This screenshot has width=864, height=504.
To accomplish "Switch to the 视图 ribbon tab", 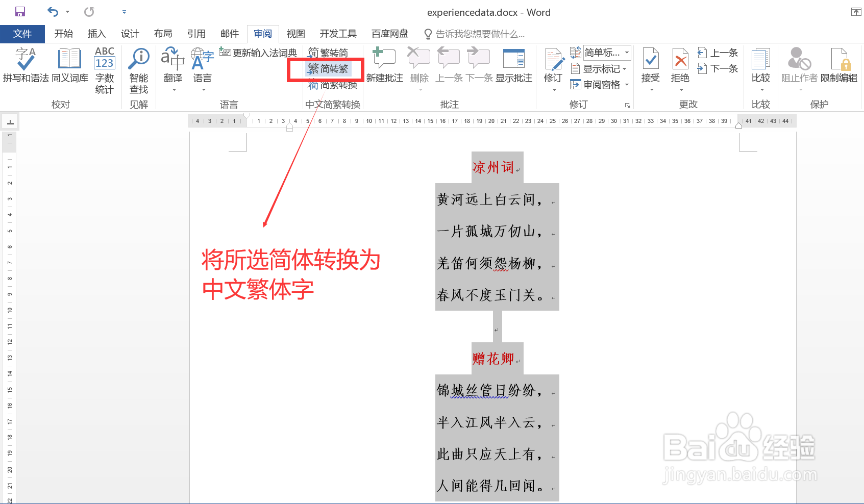I will point(295,34).
